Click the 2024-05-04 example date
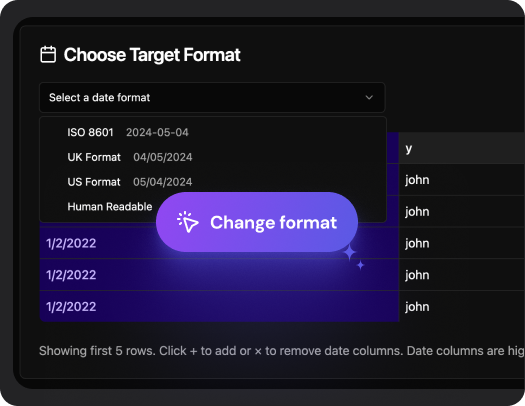Viewport: 525px width, 406px height. (157, 132)
